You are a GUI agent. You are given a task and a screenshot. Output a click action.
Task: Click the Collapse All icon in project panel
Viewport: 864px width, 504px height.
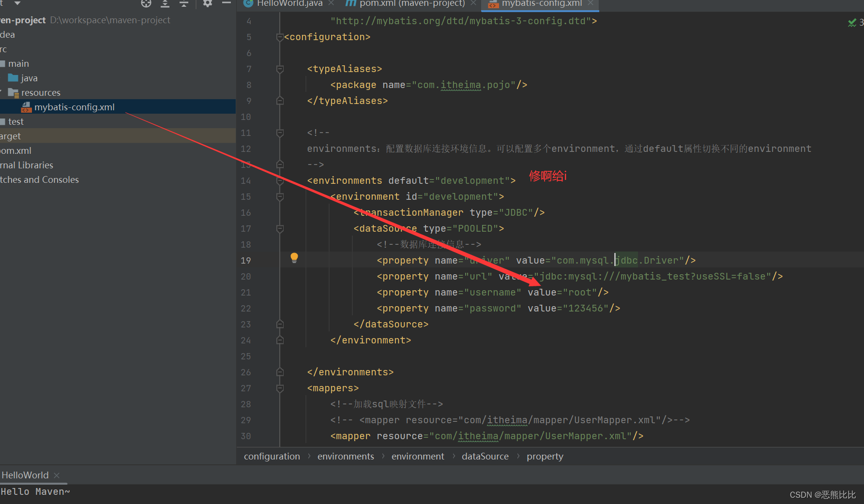pos(184,3)
